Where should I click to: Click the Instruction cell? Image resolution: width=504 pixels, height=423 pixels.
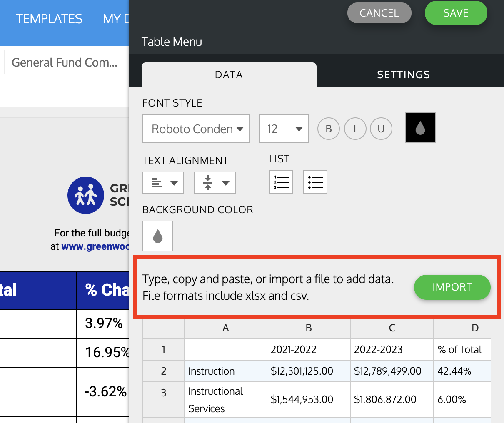click(226, 371)
